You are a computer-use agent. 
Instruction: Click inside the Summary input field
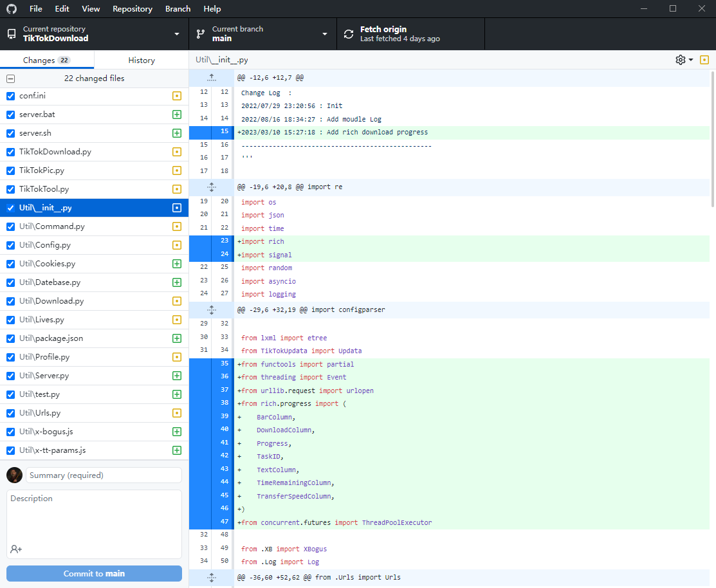(103, 474)
